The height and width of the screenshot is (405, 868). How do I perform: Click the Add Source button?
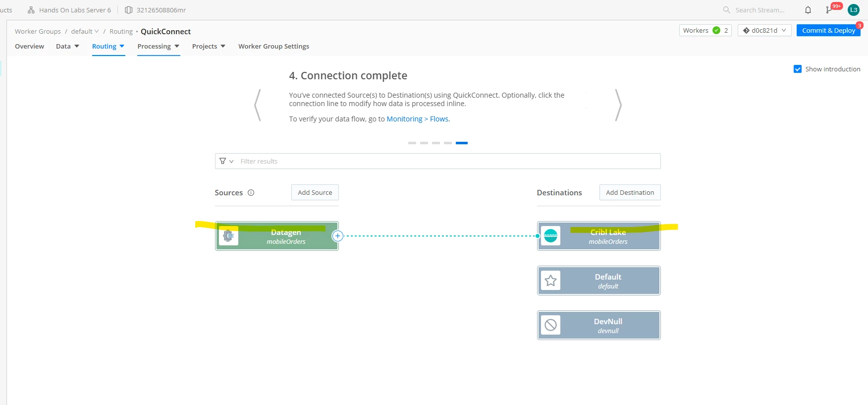pyautogui.click(x=315, y=192)
